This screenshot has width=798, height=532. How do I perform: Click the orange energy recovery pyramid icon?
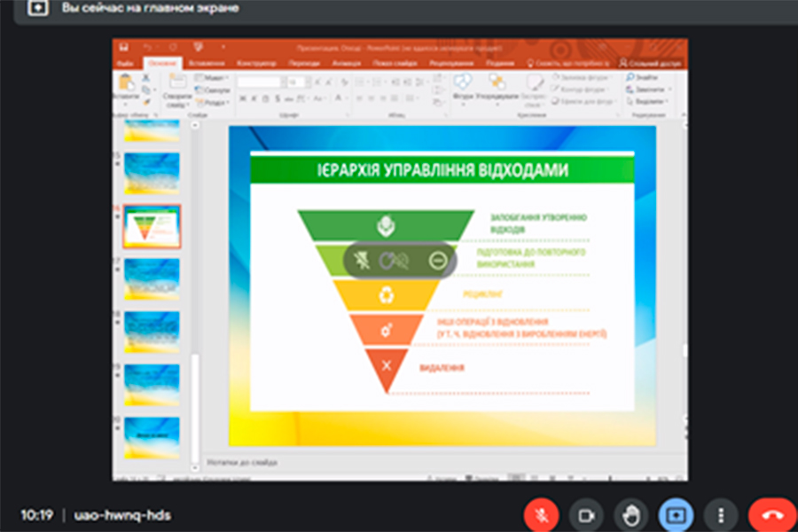point(387,331)
